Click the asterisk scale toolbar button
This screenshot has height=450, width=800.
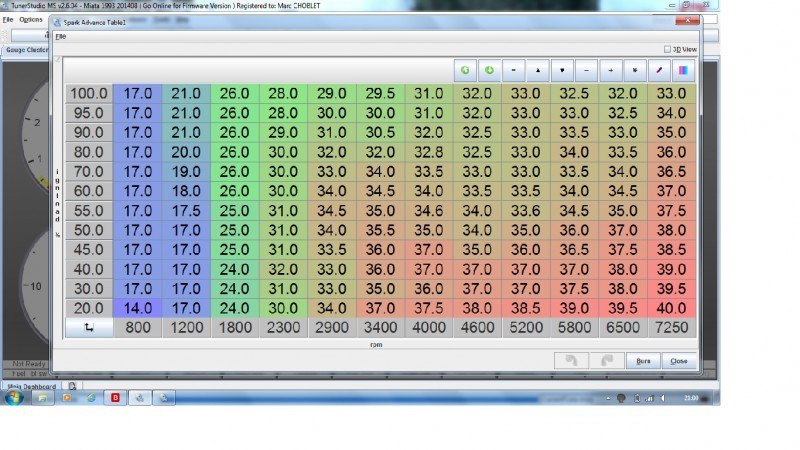(x=635, y=70)
